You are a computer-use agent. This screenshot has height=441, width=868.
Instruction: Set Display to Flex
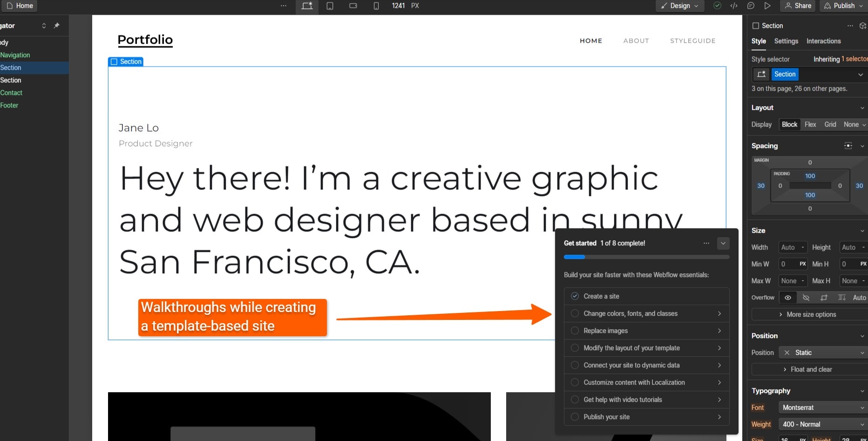[810, 124]
